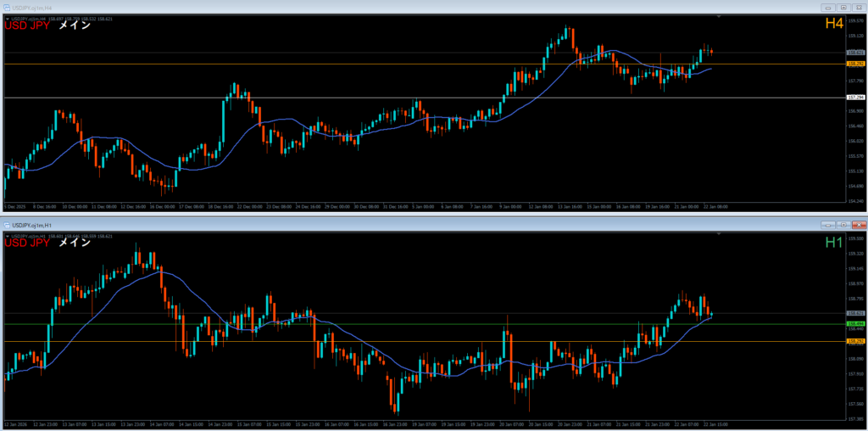
Task: Click the large green H1 timeframe label
Action: click(x=834, y=243)
